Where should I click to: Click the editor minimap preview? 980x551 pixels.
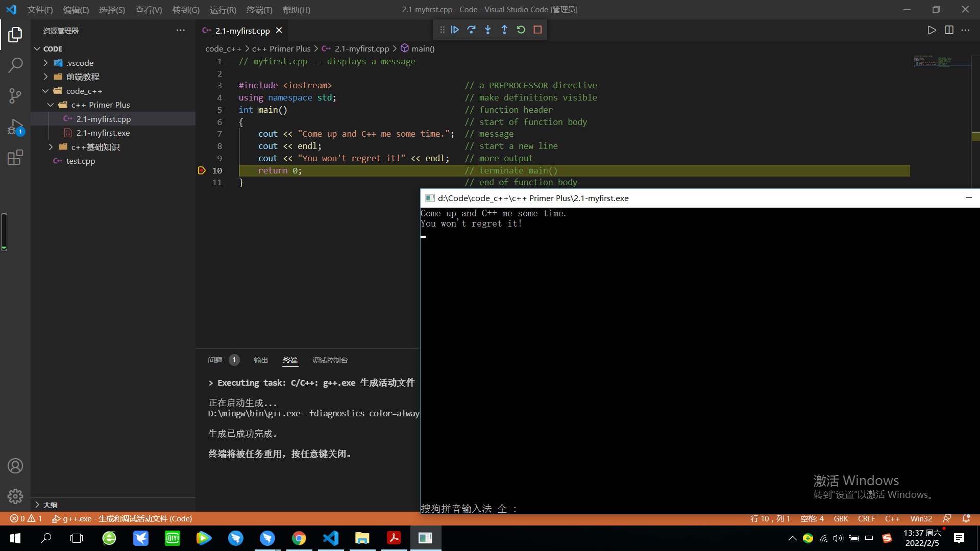click(942, 62)
